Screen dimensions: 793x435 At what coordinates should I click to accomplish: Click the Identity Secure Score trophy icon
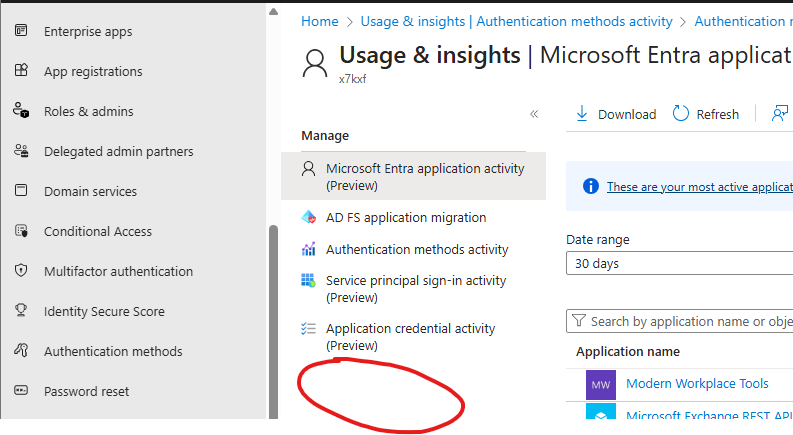tap(21, 310)
